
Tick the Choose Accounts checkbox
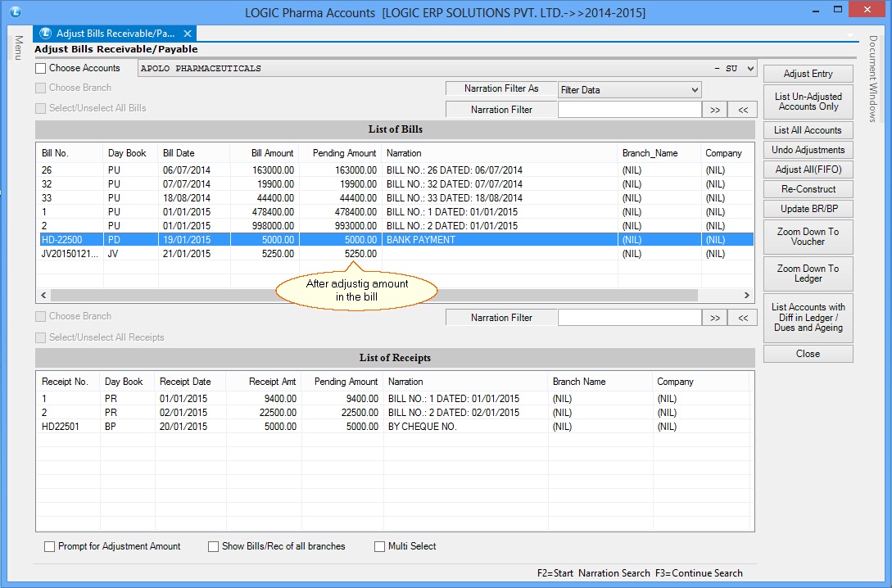click(x=40, y=68)
